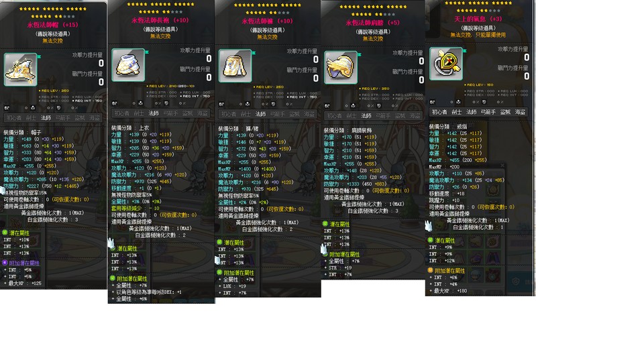644x362 pixels.
Task: Click the 永恆法師褲 pants item icon
Action: [x=235, y=66]
